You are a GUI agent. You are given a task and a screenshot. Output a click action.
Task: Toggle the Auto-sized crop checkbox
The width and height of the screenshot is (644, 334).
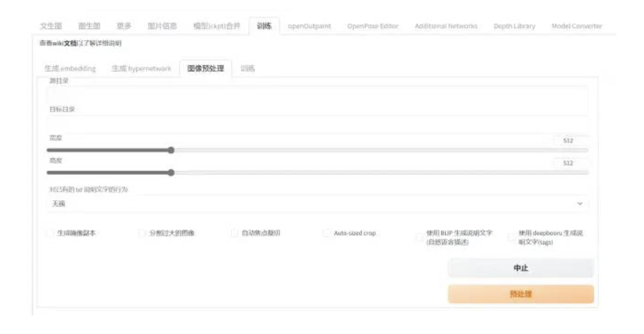(x=327, y=233)
